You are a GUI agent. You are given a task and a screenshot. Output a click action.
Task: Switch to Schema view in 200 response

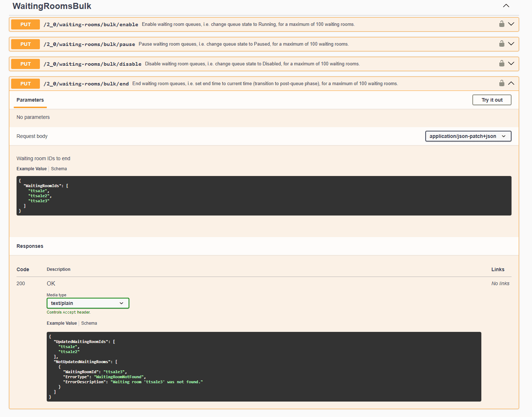(89, 323)
